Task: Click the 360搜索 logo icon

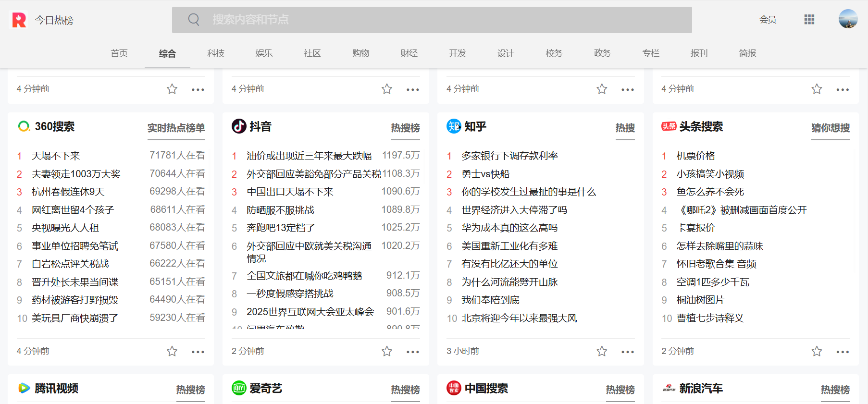Action: [x=24, y=126]
